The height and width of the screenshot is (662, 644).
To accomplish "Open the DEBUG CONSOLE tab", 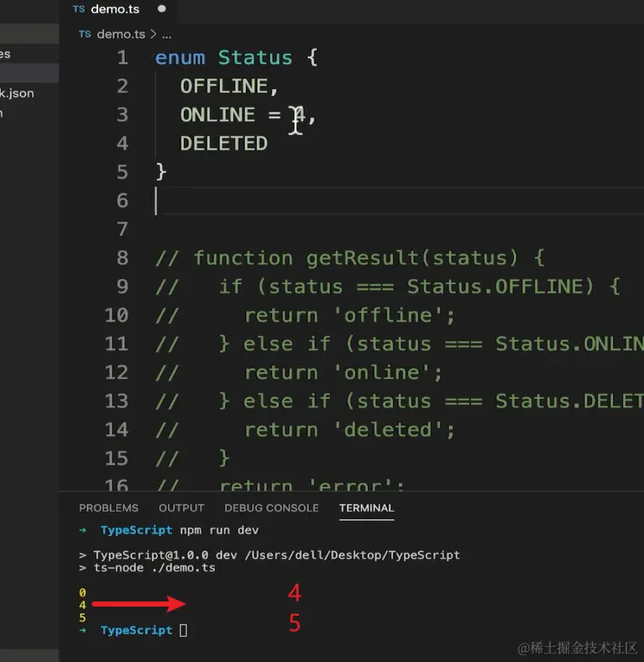I will (x=271, y=508).
